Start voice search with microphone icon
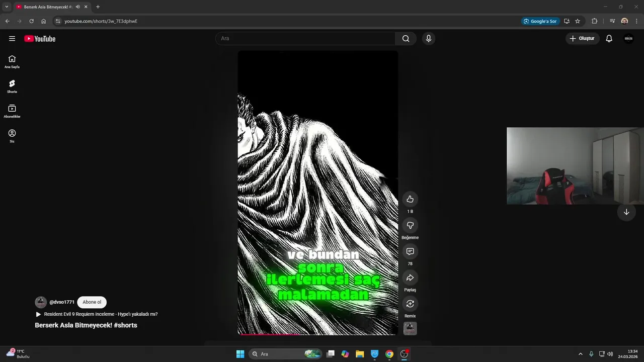 point(428,39)
